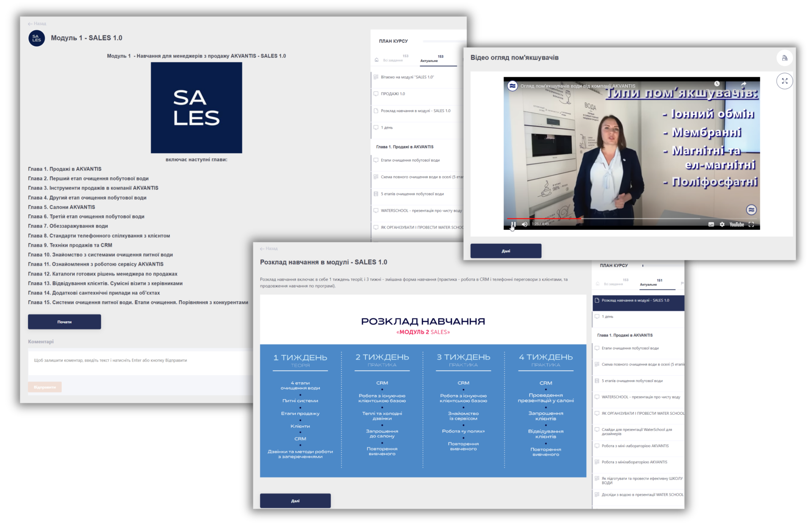This screenshot has height=524, width=812.
Task: Click Глава 7. Обеззаражування води text
Action: [68, 226]
